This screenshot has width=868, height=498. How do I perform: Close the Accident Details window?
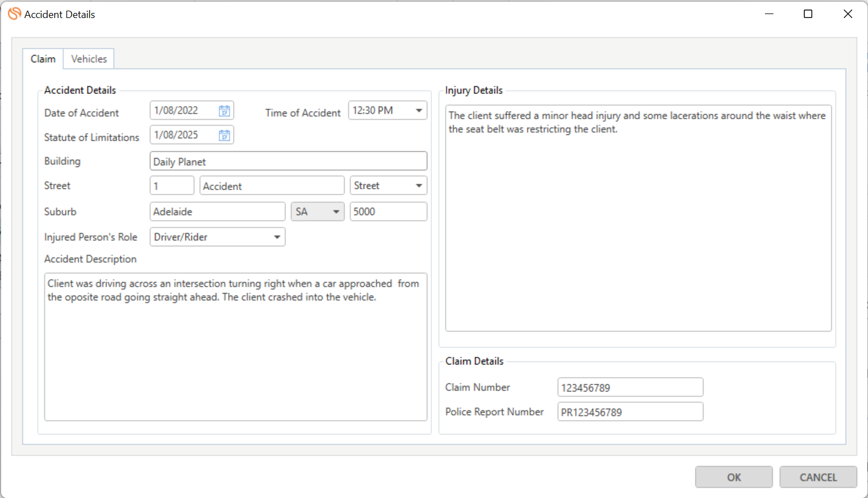[848, 14]
